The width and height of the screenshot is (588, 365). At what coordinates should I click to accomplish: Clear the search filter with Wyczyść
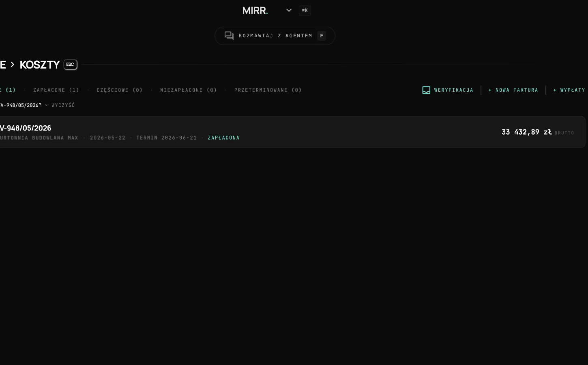(63, 105)
